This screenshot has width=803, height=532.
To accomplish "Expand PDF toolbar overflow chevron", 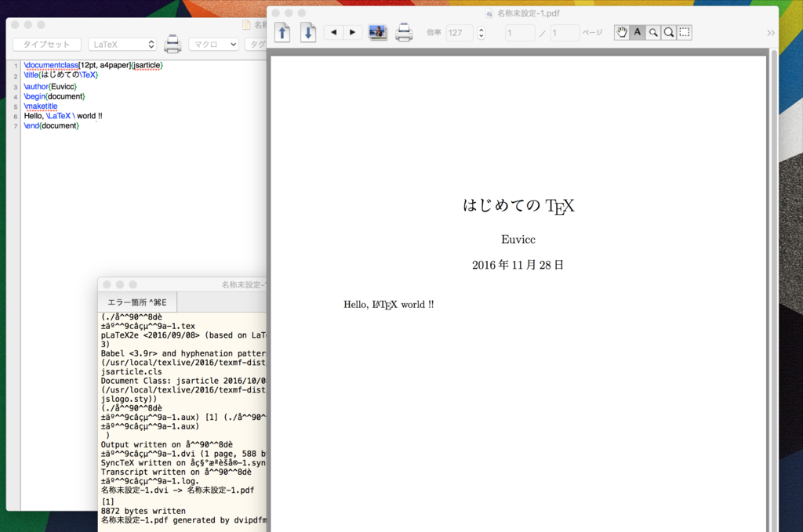I will [771, 33].
